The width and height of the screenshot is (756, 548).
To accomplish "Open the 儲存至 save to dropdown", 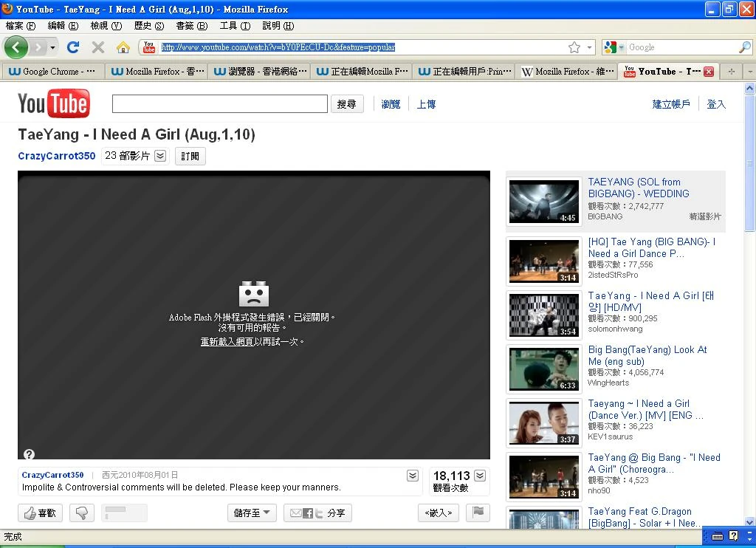I will (x=252, y=513).
